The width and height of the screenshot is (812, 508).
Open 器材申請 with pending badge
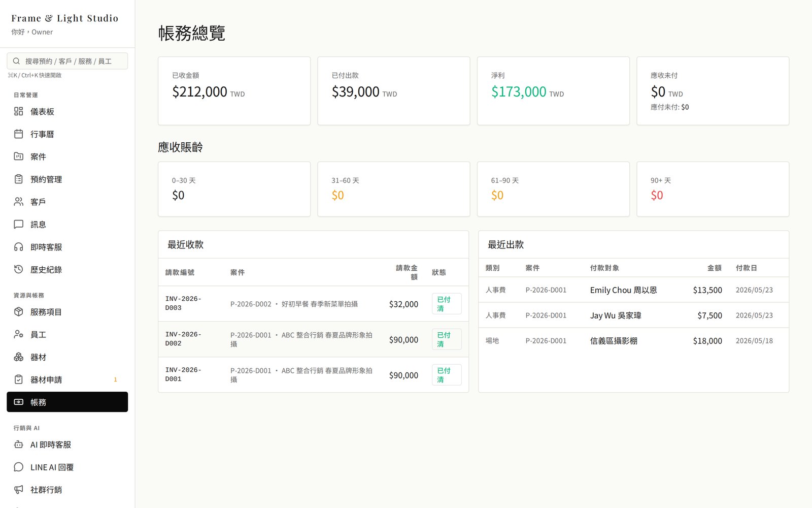pyautogui.click(x=67, y=379)
